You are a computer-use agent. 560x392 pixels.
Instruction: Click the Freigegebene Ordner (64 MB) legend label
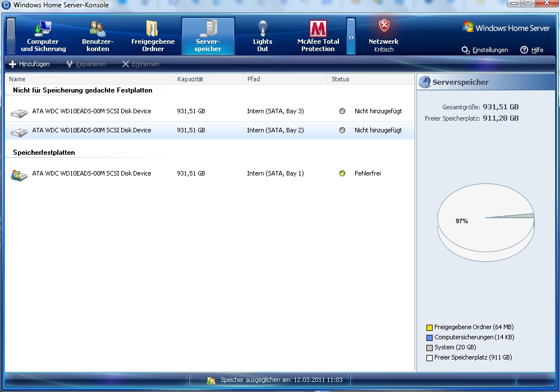pos(474,327)
